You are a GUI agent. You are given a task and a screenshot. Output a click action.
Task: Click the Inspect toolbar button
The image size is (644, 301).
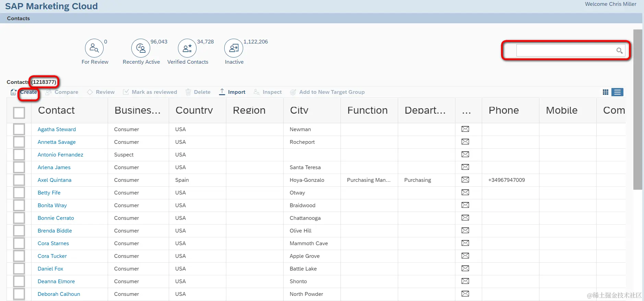coord(267,92)
